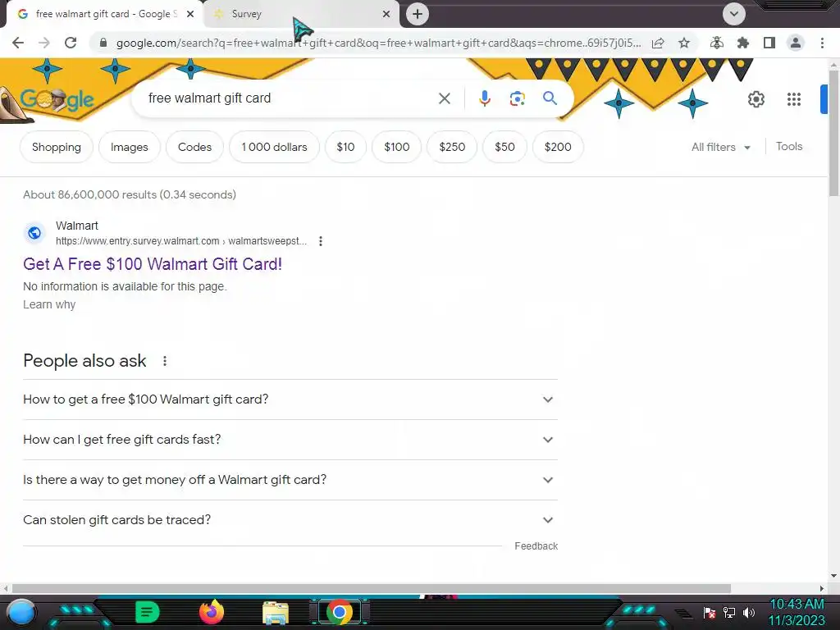The height and width of the screenshot is (630, 840).
Task: Open the Chrome profile avatar
Action: 796,43
